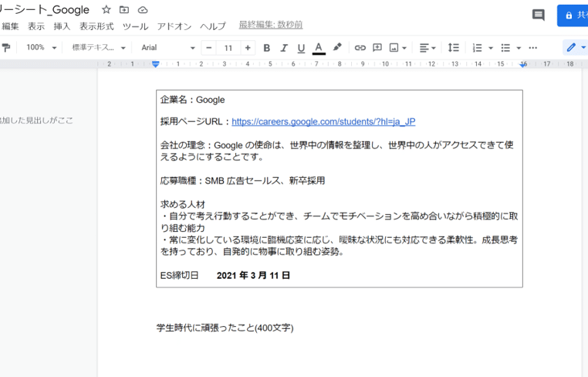Open the text alignment dropdown
The image size is (588, 377).
click(x=427, y=48)
